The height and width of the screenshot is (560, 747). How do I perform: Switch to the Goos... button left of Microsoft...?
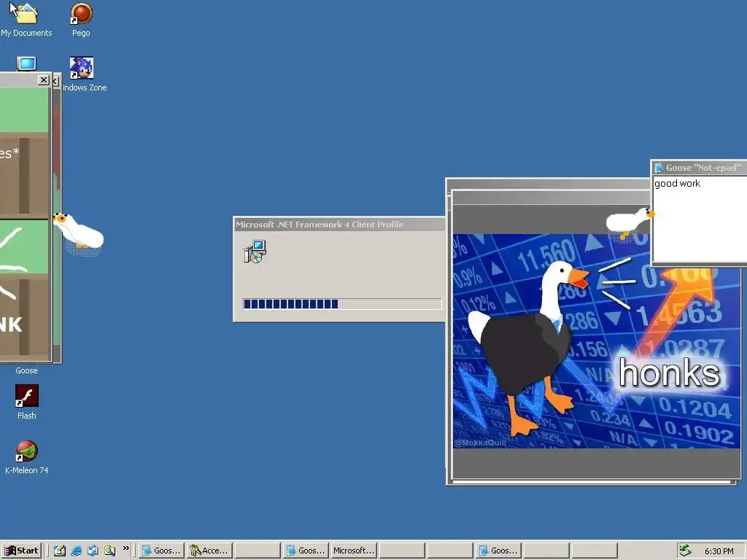pos(306,551)
